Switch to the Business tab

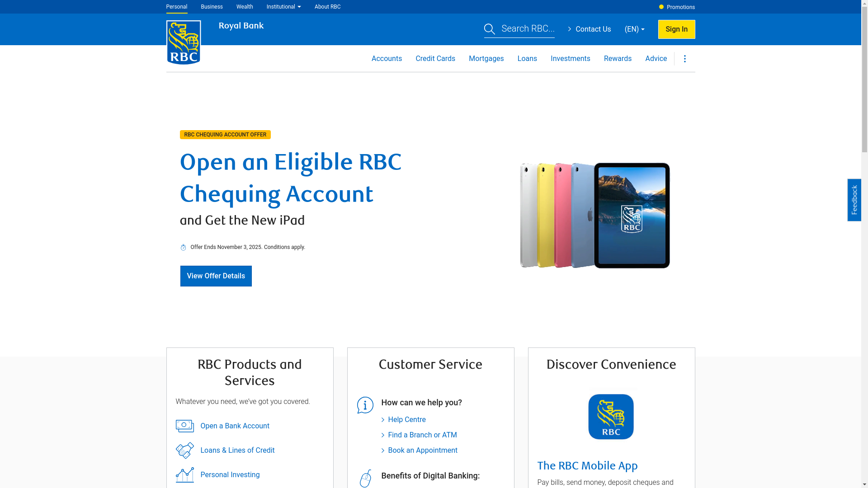tap(212, 7)
